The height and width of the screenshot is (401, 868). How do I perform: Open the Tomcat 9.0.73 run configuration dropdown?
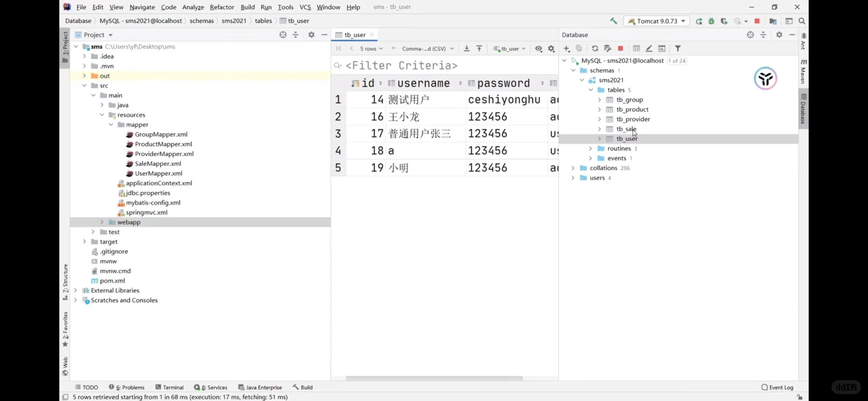click(657, 21)
